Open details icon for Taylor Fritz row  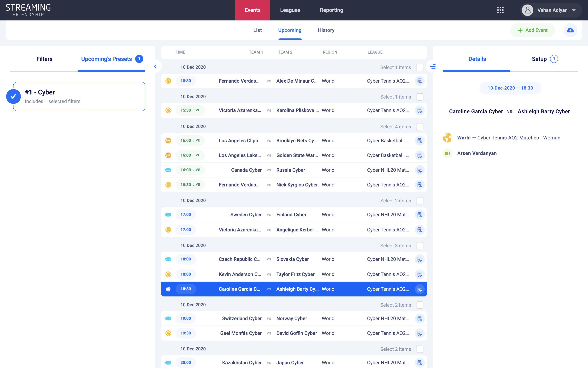pyautogui.click(x=420, y=274)
